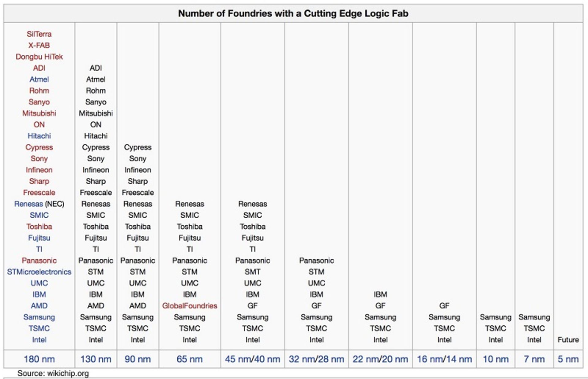Open the 45 nm/40 nm link
Screen dimensions: 588x379
[252, 359]
